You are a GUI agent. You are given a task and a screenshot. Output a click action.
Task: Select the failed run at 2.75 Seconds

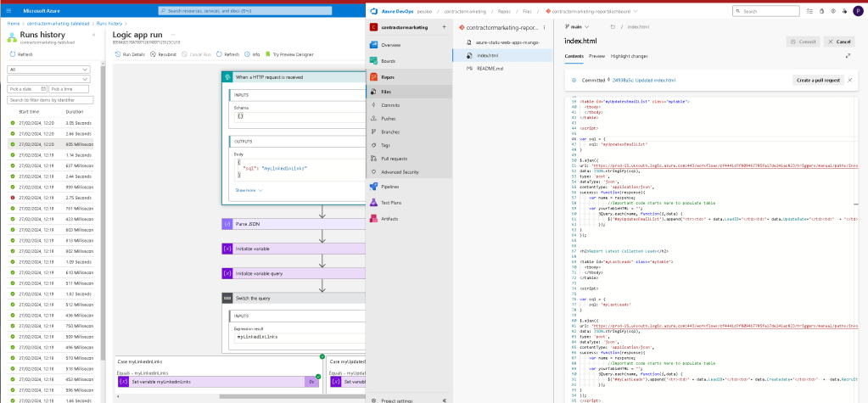click(50, 198)
